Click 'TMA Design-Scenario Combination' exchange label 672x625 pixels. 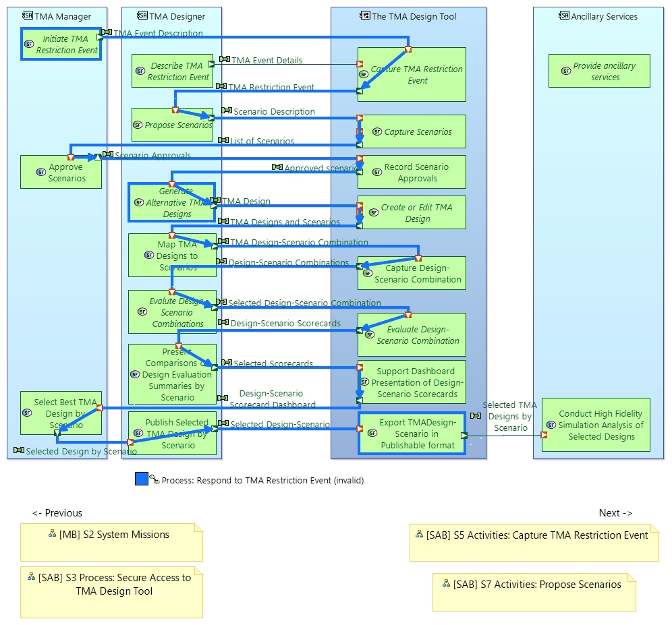coord(299,242)
